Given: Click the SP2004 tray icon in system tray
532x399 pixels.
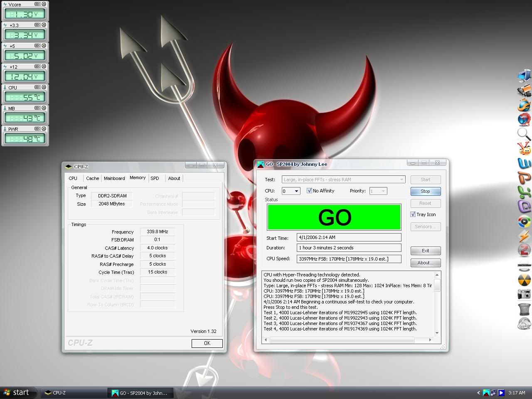Looking at the screenshot, I should (486, 392).
